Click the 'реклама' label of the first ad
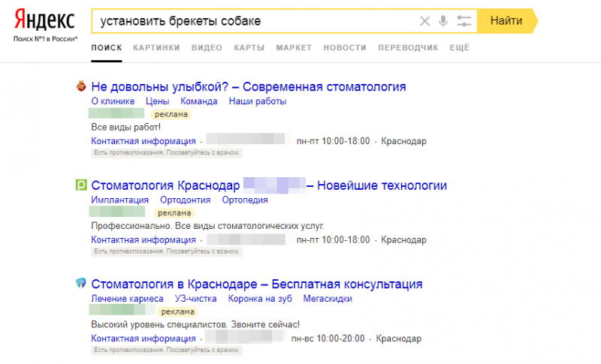This screenshot has height=364, width=601. pos(171,114)
